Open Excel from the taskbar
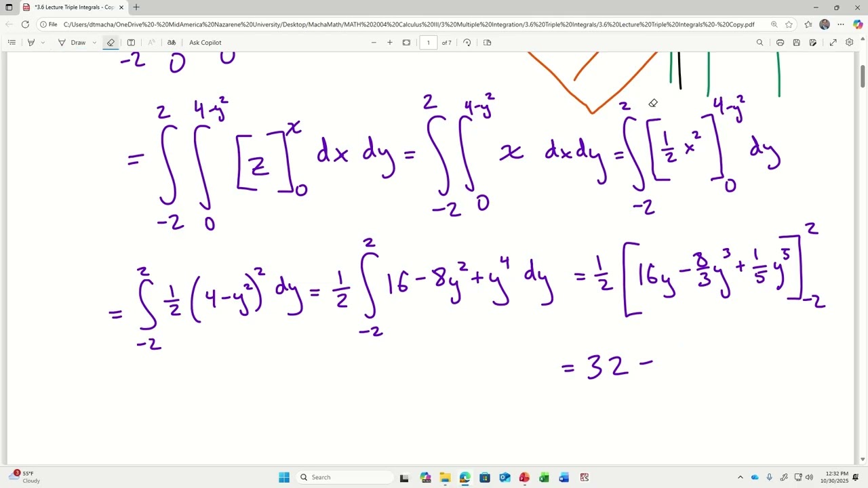Image resolution: width=868 pixels, height=488 pixels. (x=544, y=477)
